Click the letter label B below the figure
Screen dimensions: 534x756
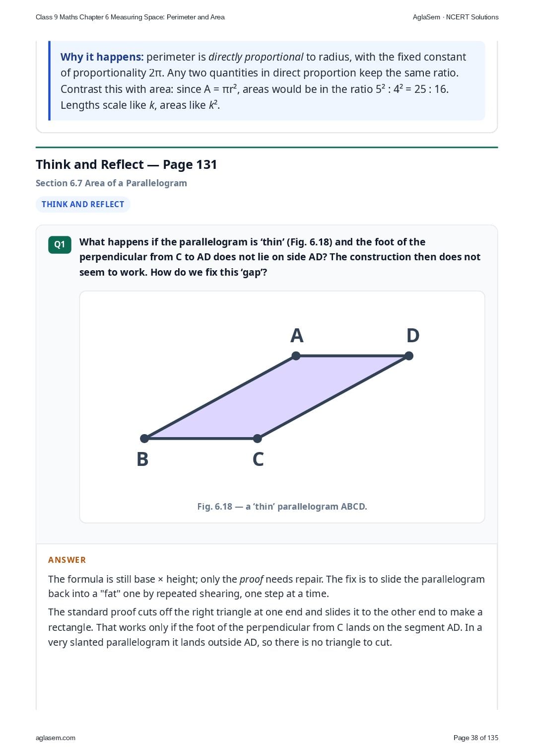[142, 459]
